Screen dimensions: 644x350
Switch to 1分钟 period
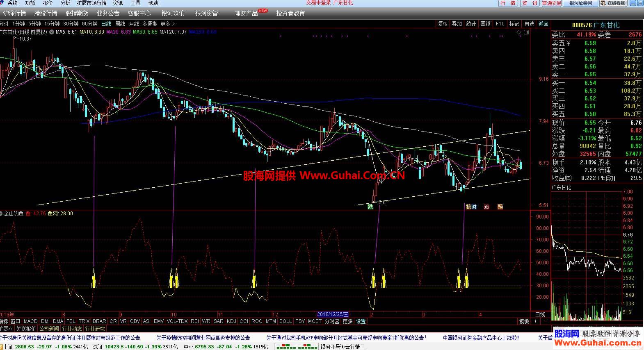[18, 24]
